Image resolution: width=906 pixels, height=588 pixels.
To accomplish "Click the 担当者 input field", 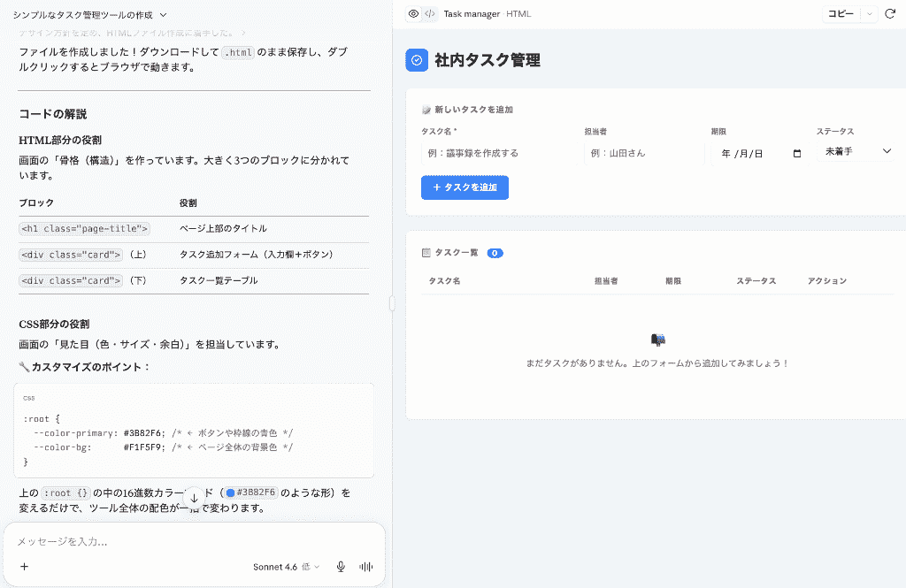I will [x=644, y=153].
